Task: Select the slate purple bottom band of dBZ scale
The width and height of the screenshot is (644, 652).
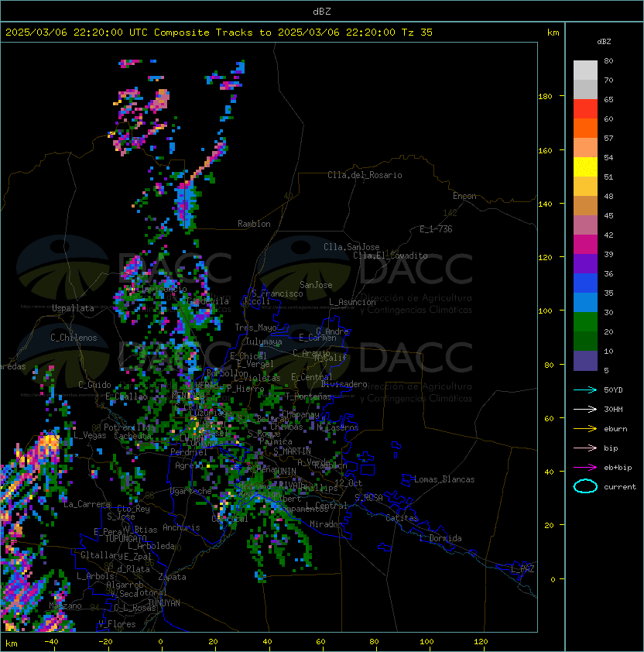Action: pos(585,361)
